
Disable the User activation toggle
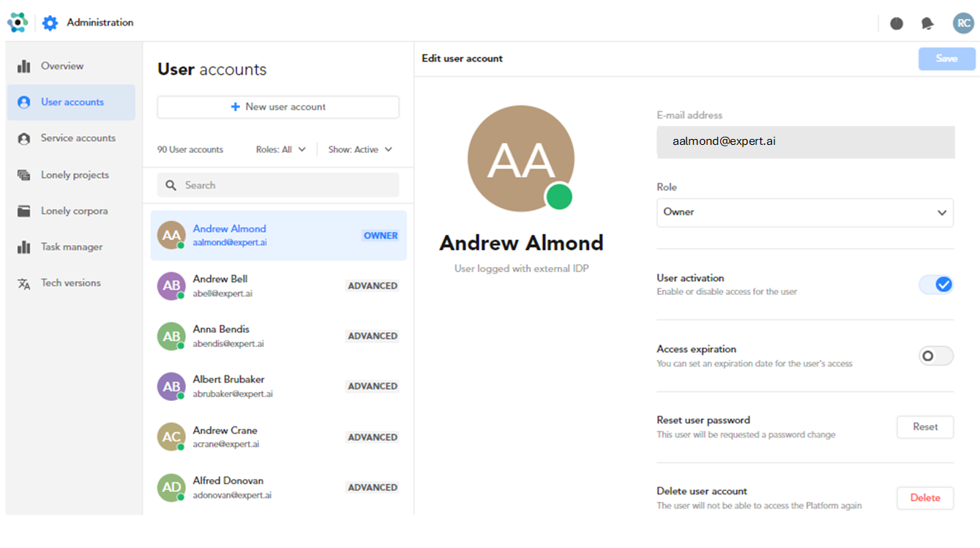pos(936,285)
